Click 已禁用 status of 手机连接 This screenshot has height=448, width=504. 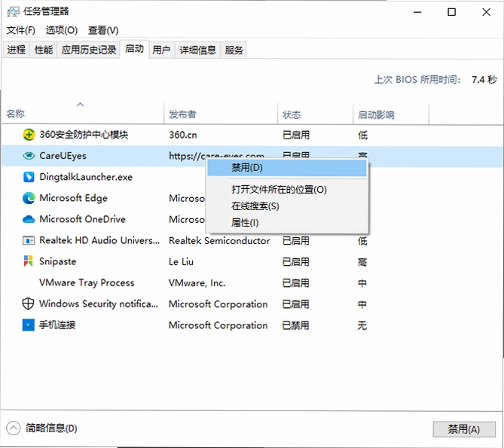pos(296,325)
